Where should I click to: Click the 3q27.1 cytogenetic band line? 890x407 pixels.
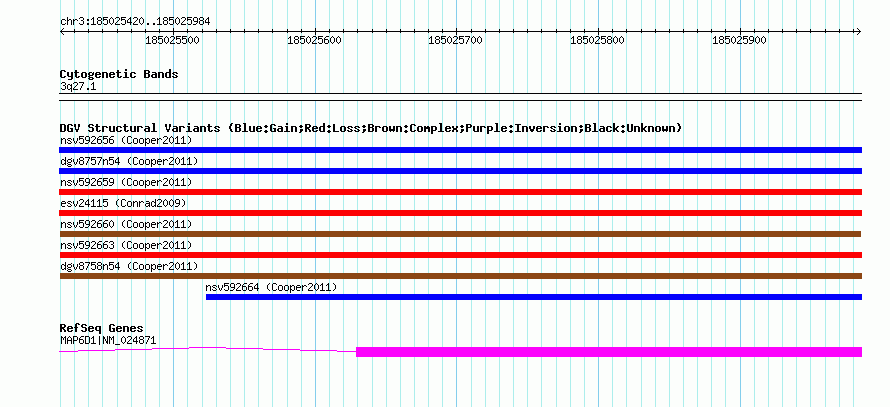[460, 96]
